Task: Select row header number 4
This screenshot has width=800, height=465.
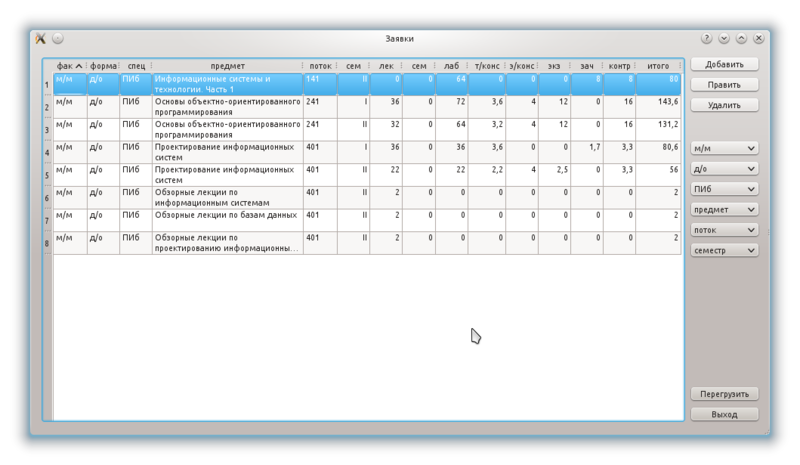Action: [47, 153]
